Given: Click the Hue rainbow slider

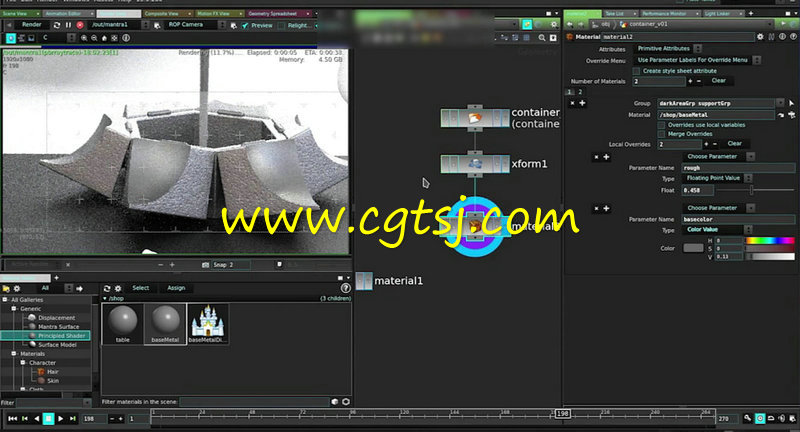Looking at the screenshot, I should pyautogui.click(x=769, y=240).
